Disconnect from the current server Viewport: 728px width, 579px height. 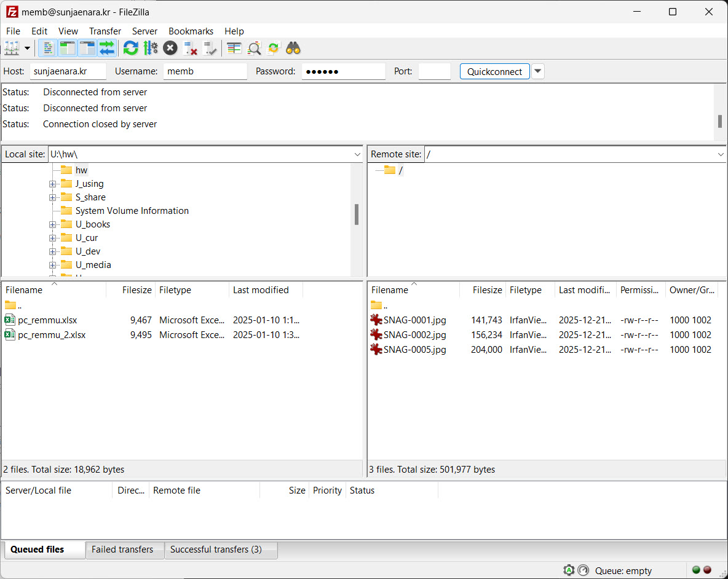pos(191,48)
